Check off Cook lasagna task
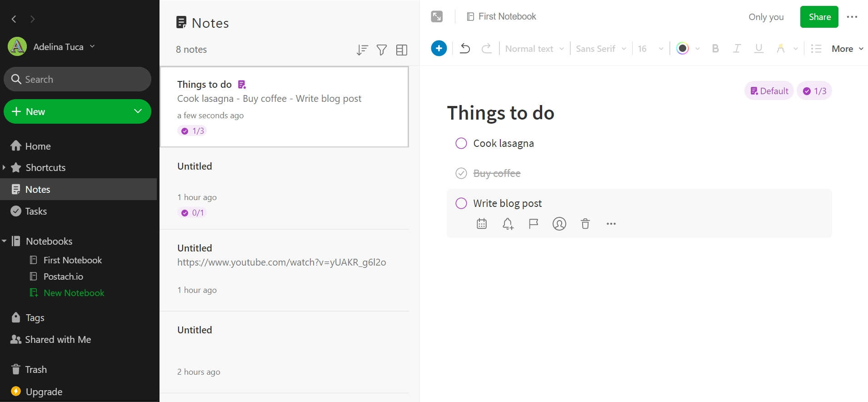 pyautogui.click(x=461, y=143)
